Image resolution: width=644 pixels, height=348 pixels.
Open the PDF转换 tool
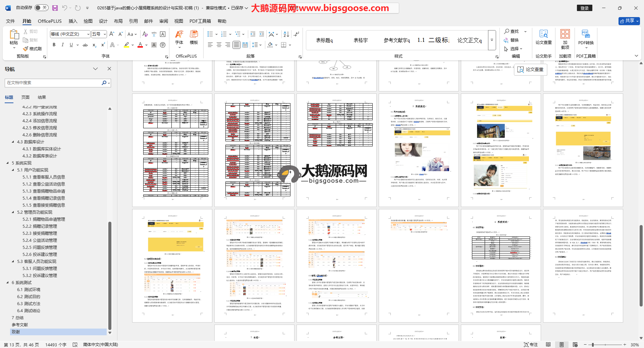586,37
